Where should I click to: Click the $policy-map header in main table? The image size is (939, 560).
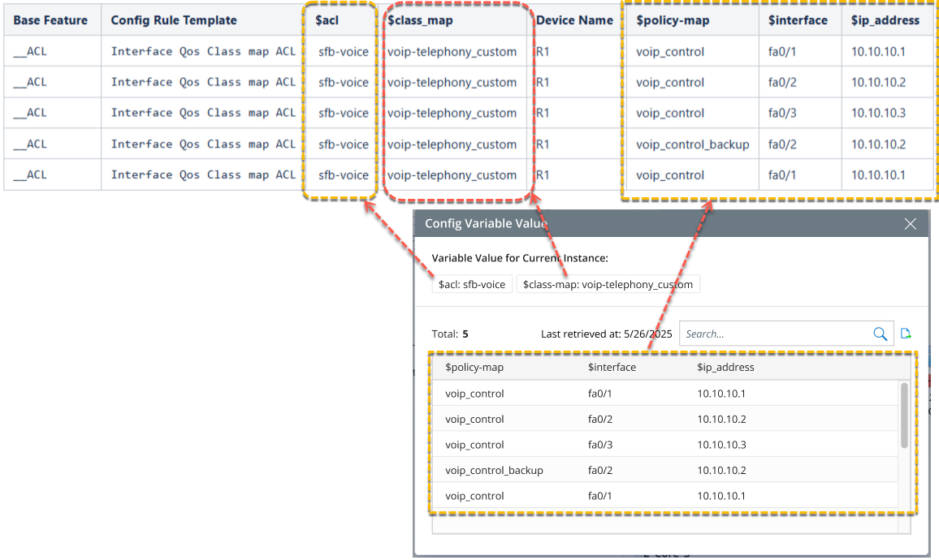pos(673,20)
